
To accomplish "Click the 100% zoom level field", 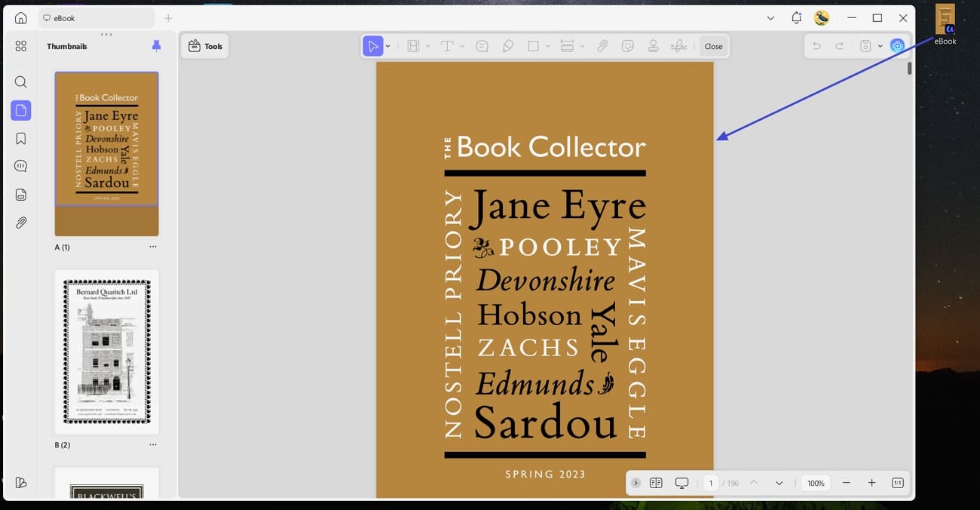I will (816, 483).
